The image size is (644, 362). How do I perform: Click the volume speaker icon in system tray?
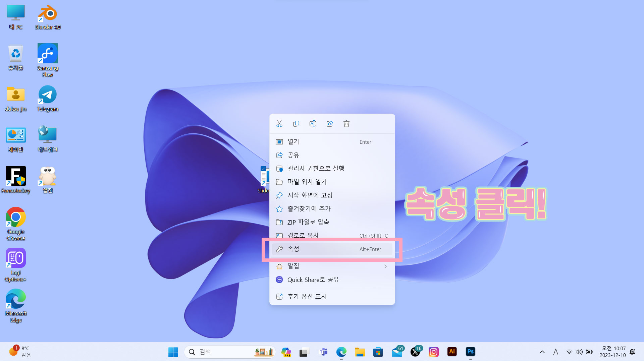point(579,352)
